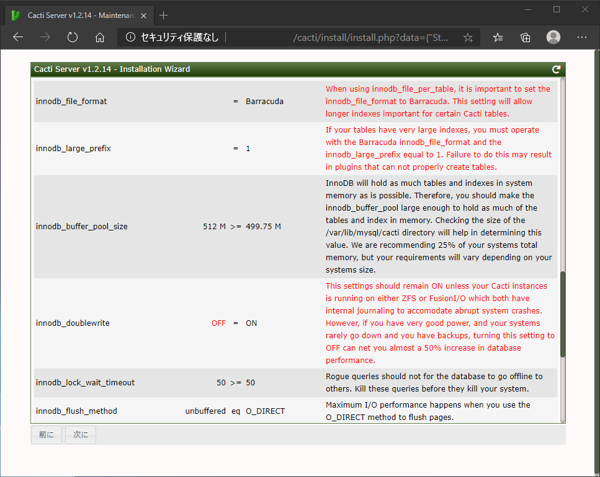The image size is (600, 477).
Task: Click the 前に (Previous) button
Action: 46,435
